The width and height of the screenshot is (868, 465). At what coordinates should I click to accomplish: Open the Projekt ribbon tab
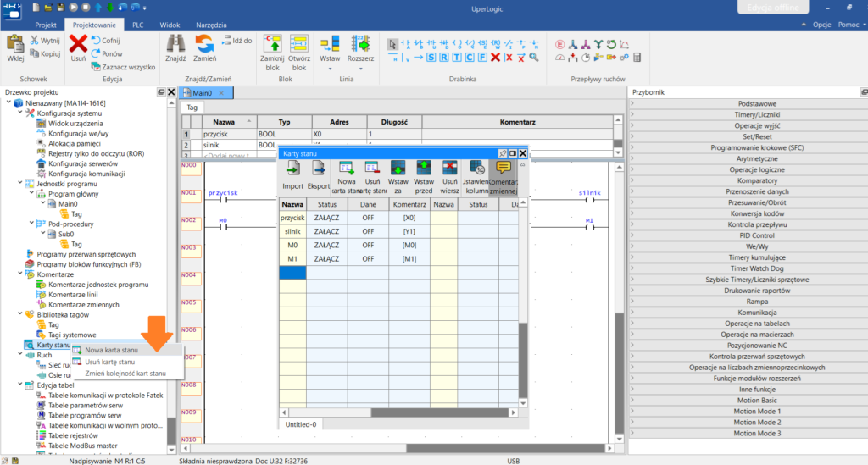tap(46, 25)
